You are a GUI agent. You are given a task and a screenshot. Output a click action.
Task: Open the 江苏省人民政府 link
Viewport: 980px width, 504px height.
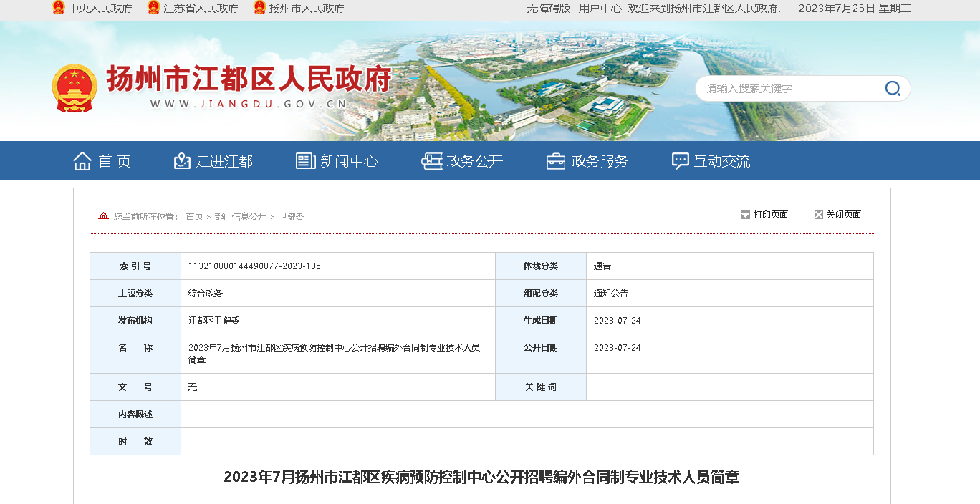(x=201, y=9)
